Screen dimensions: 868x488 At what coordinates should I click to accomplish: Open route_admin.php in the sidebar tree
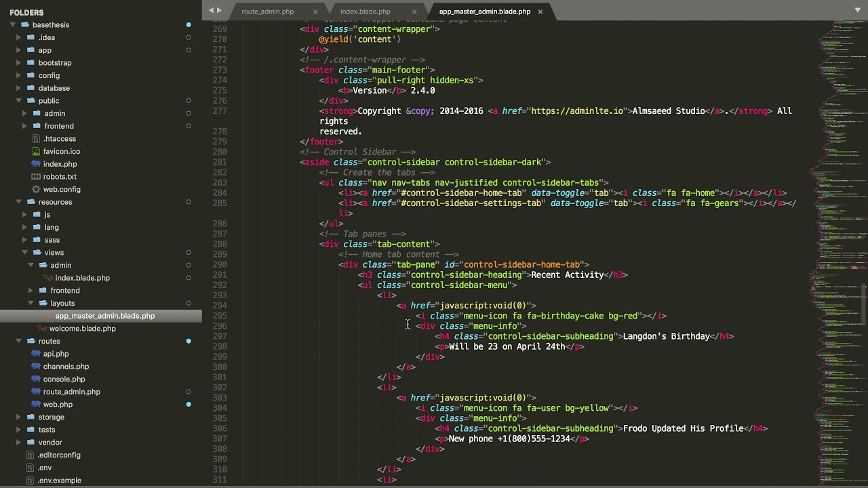click(72, 392)
